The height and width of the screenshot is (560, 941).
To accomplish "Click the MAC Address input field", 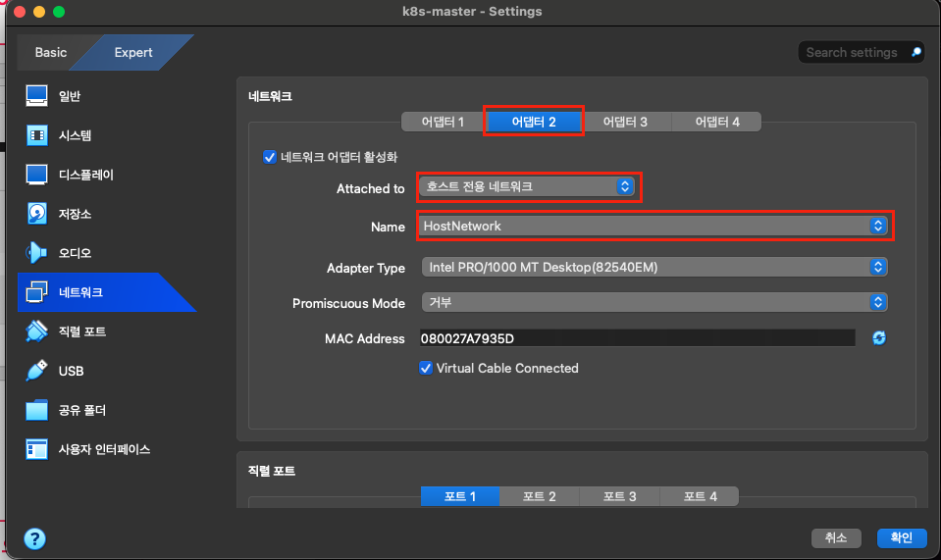I will 638,338.
